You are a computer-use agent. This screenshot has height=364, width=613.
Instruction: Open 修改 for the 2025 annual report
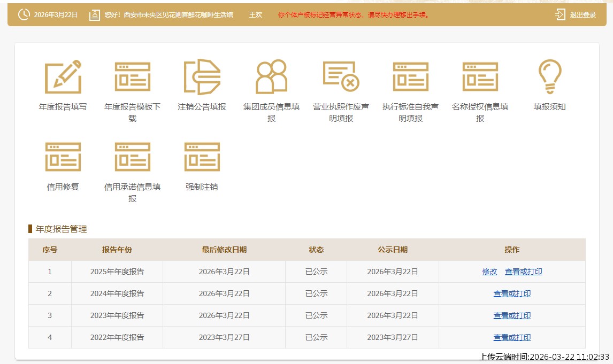point(489,272)
